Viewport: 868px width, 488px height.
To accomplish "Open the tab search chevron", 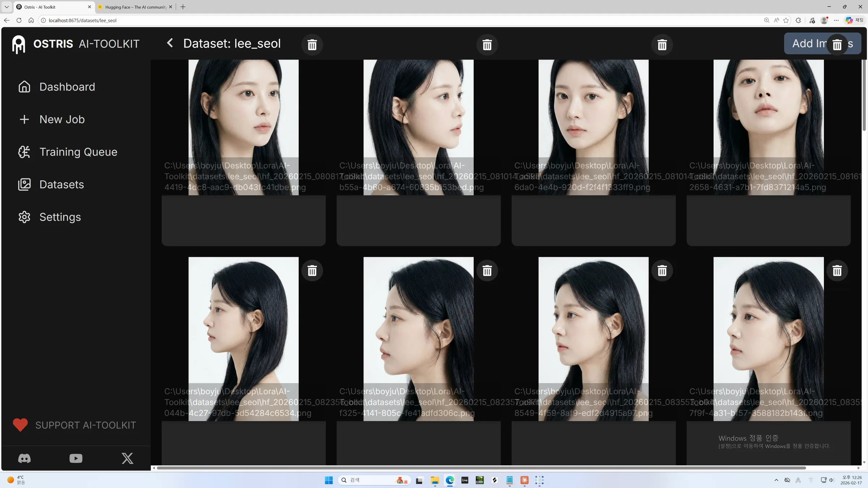I will 6,7.
